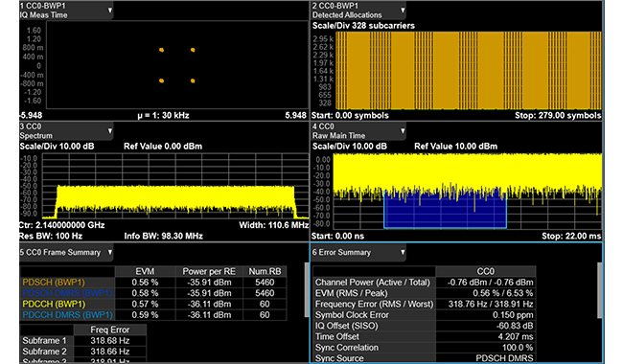Open the Detected Allocations window dropdown
Screen dimensions: 623x364
click(x=403, y=11)
